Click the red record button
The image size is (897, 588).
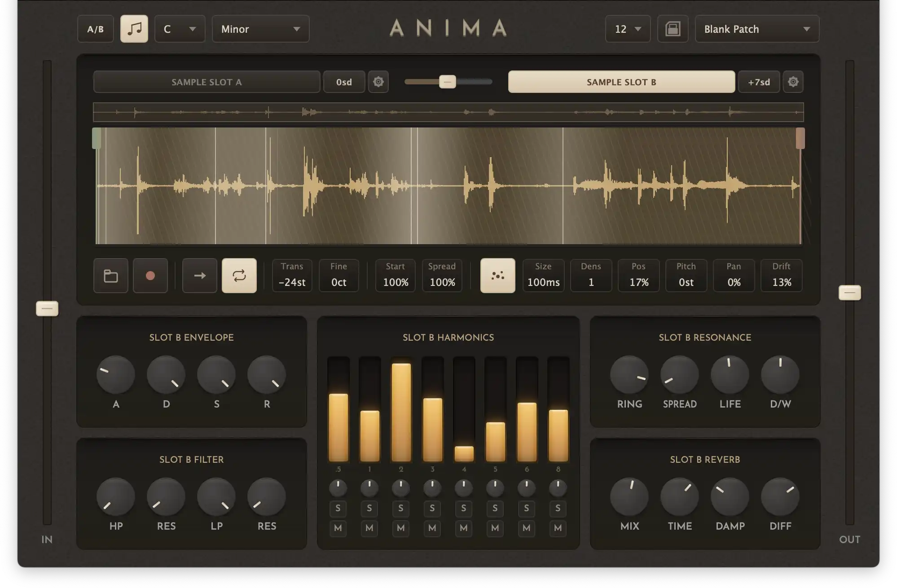[150, 276]
